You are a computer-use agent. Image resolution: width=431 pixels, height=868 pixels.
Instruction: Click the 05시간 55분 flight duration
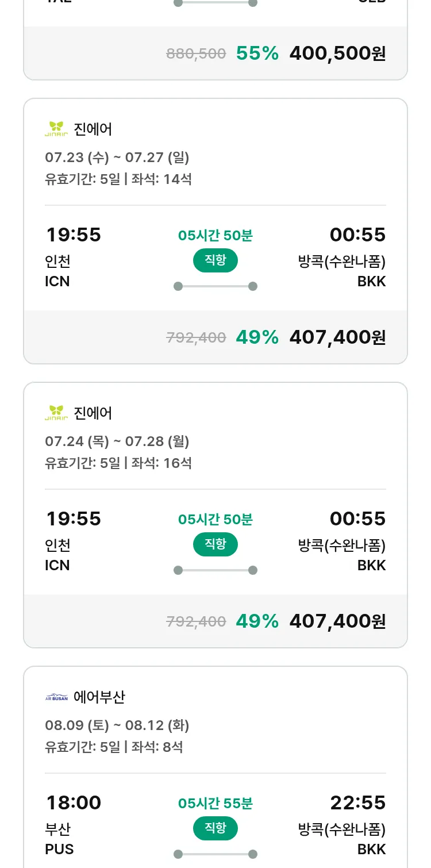pyautogui.click(x=215, y=803)
